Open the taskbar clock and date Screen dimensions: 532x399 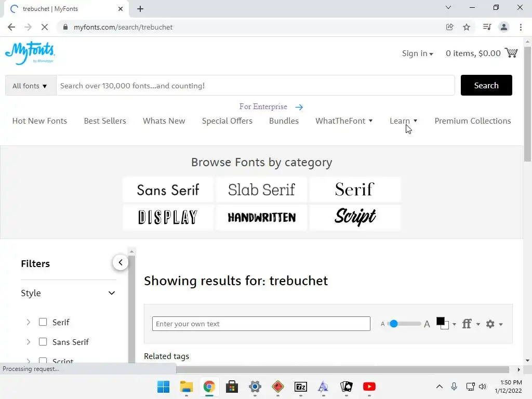(508, 387)
